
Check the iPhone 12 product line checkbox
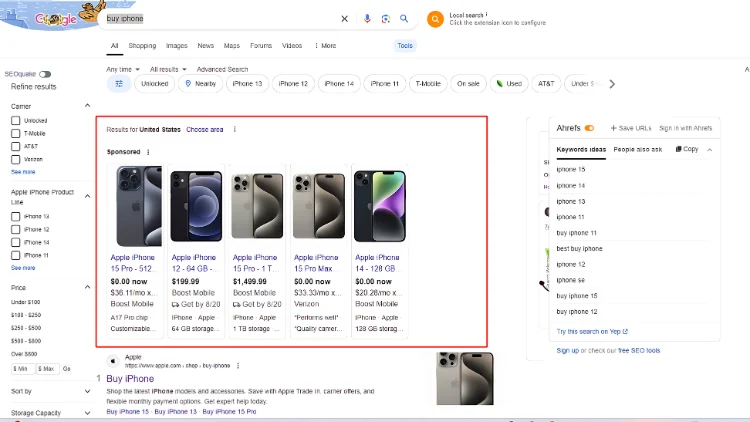click(16, 230)
